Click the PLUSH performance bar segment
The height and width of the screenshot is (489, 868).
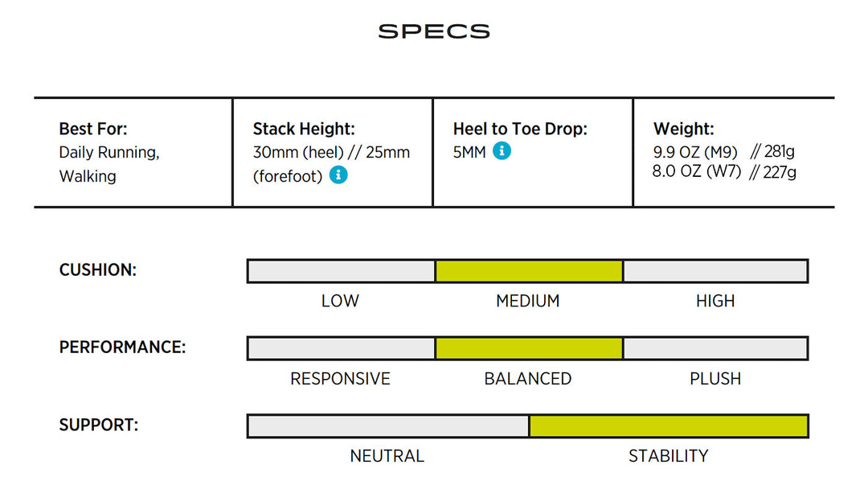point(715,348)
